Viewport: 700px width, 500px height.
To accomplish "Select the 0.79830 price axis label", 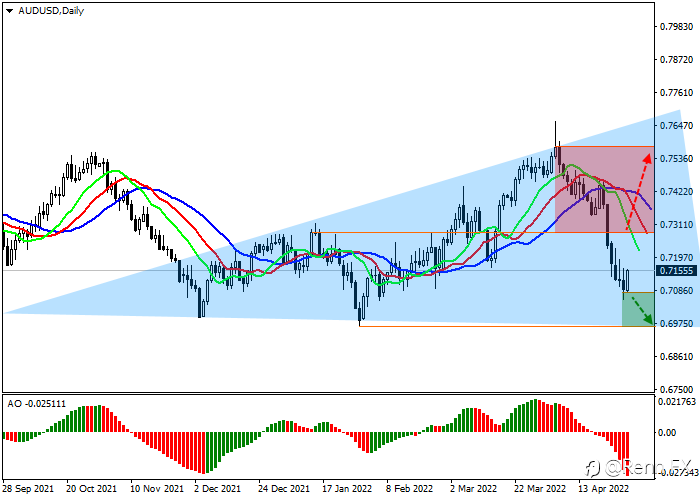I will click(677, 27).
